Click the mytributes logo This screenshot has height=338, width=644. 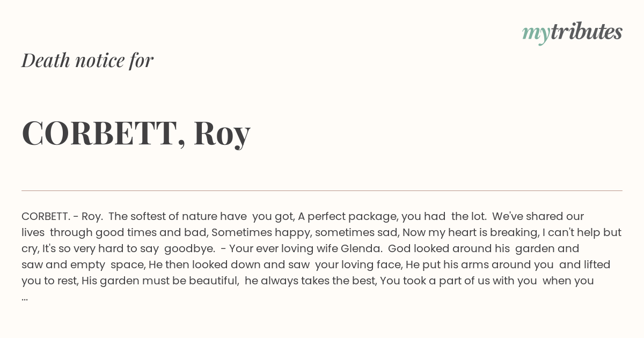(x=572, y=32)
